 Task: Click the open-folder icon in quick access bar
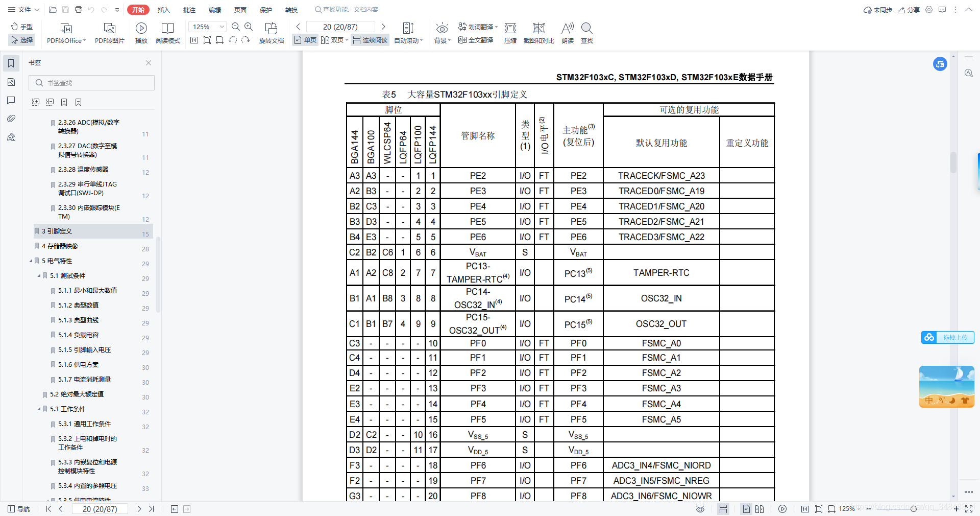(x=53, y=10)
